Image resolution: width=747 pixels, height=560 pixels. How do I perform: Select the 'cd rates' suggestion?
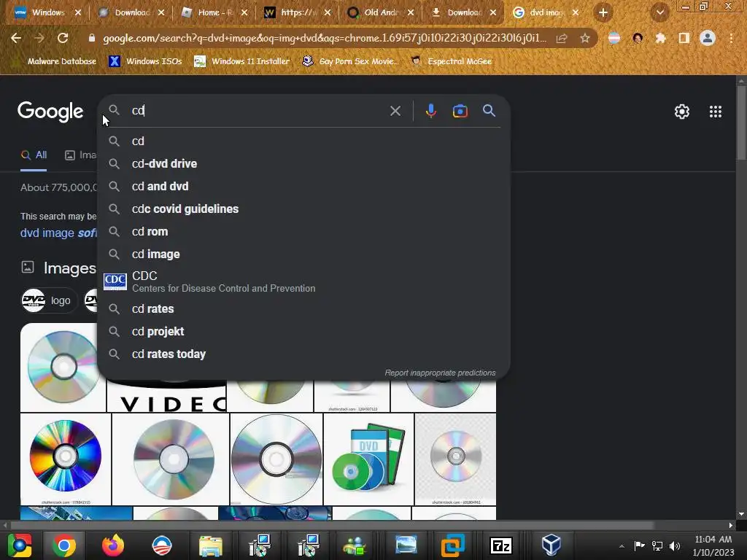click(303, 309)
